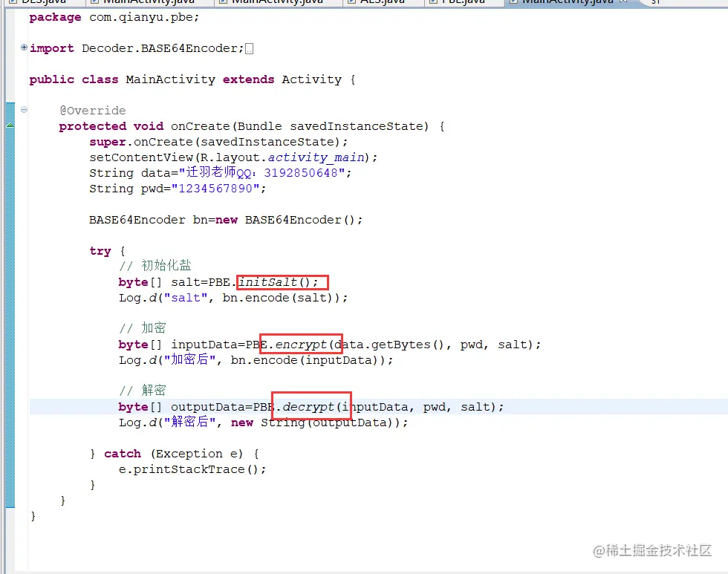The height and width of the screenshot is (574, 728).
Task: Select 'MainActivity' in the class declaration
Action: [170, 79]
